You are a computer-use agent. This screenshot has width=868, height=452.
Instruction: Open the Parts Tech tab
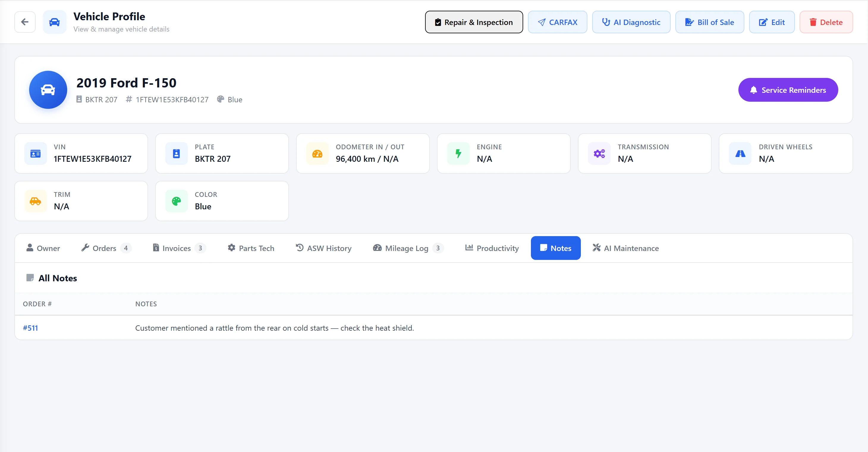[x=251, y=248]
